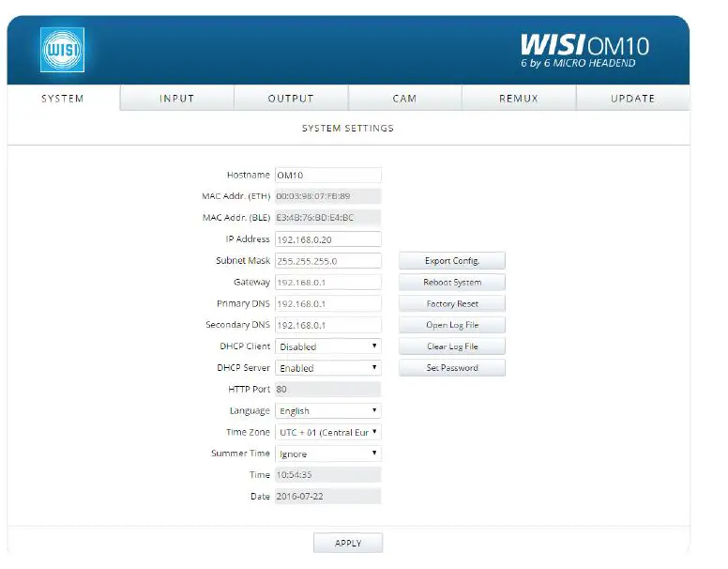Click the Clear Log File button
Image resolution: width=728 pixels, height=569 pixels.
click(x=452, y=346)
